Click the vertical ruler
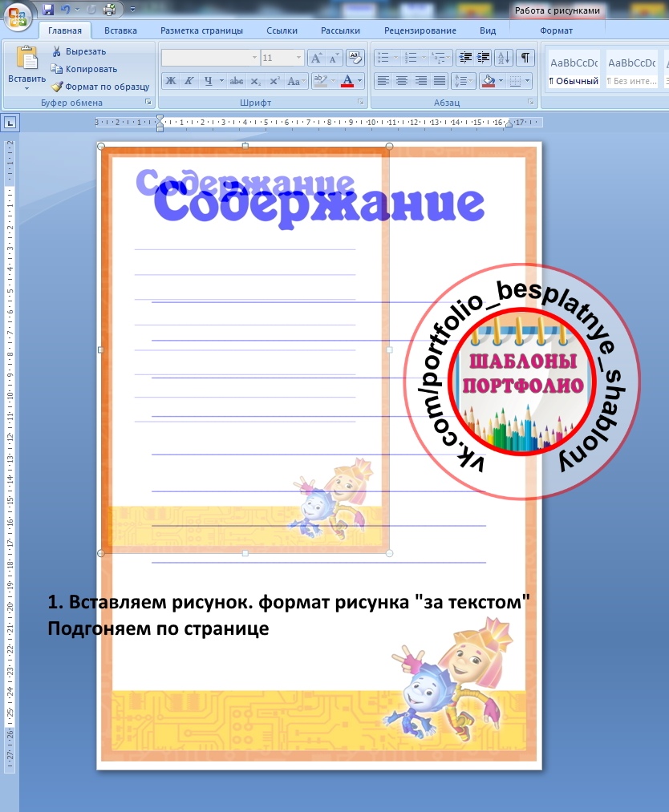The height and width of the screenshot is (812, 669). tap(10, 456)
